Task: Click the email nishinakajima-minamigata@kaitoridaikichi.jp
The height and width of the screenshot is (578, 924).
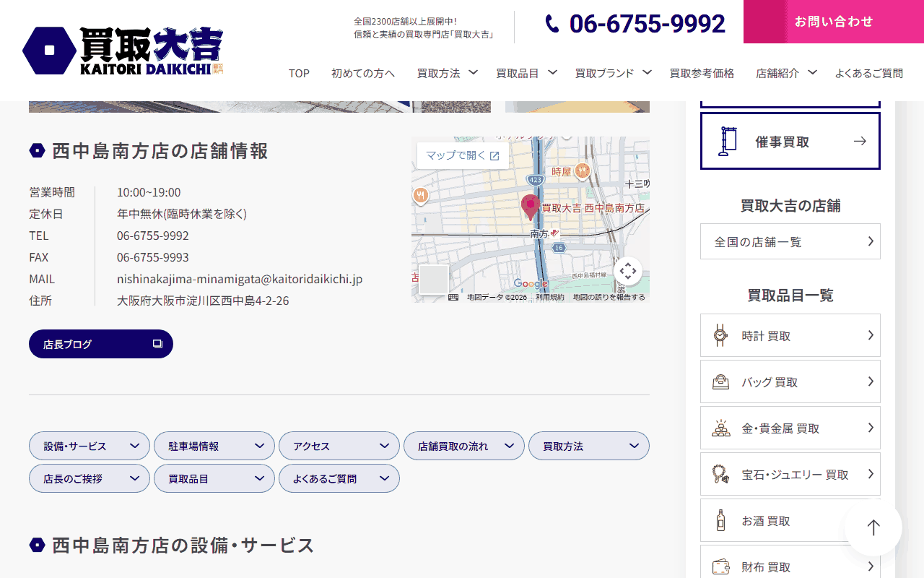Action: tap(240, 279)
